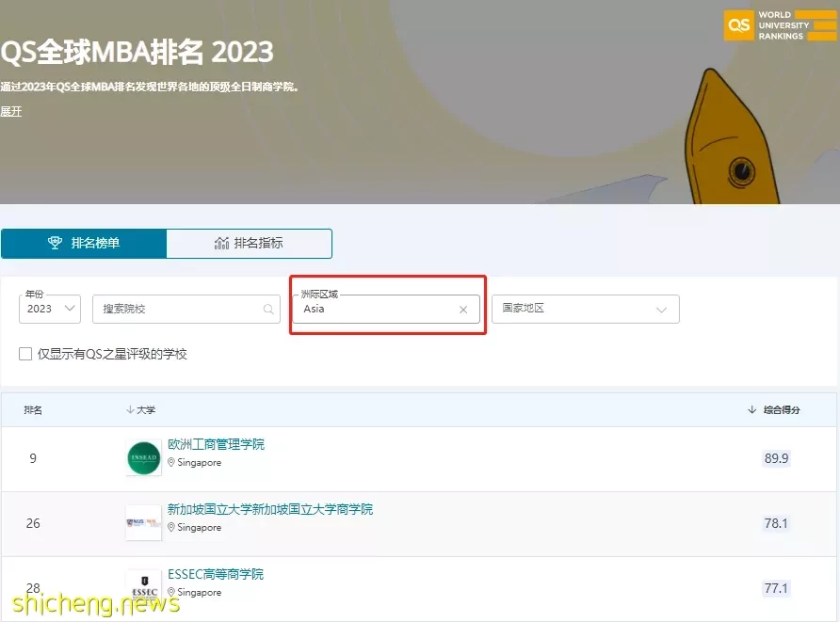Open the 洲际区域 Asia combo box
Viewport: 840px width, 622px height.
pos(386,309)
